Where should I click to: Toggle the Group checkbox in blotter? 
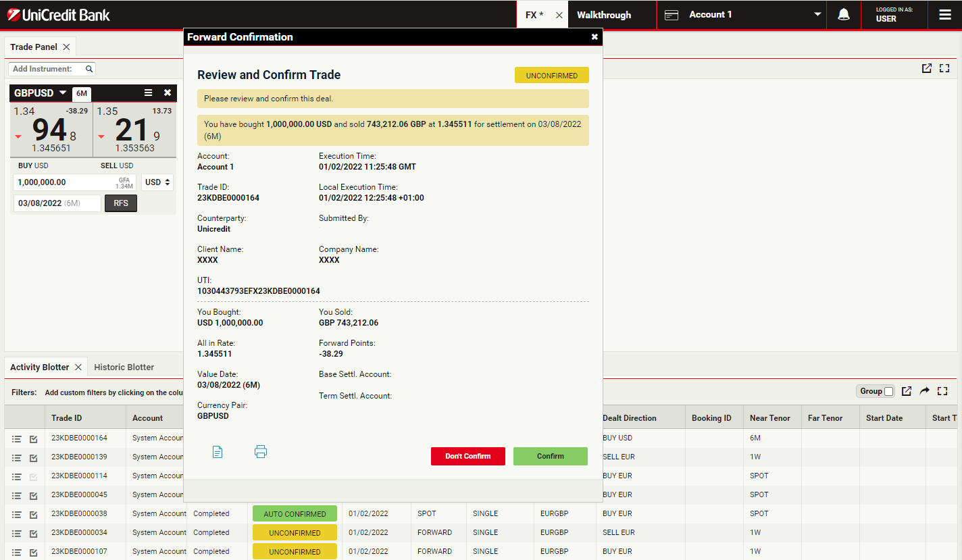[x=888, y=392]
